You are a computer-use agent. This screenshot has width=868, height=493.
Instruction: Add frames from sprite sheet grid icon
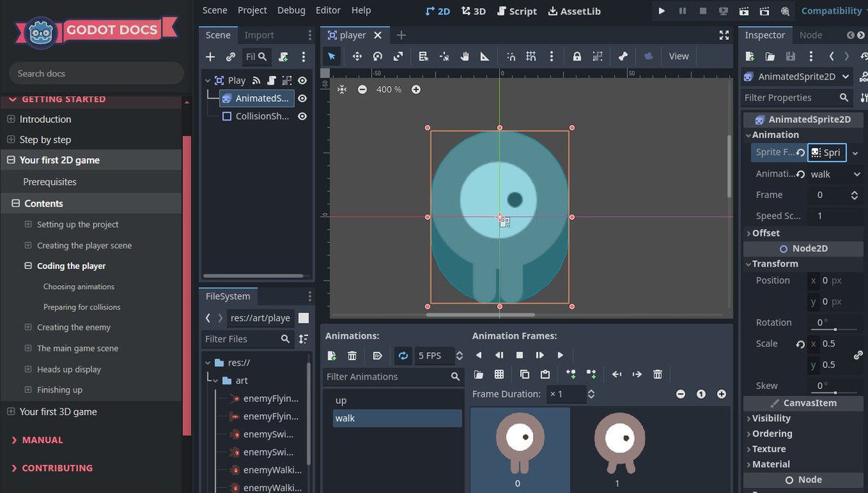499,374
